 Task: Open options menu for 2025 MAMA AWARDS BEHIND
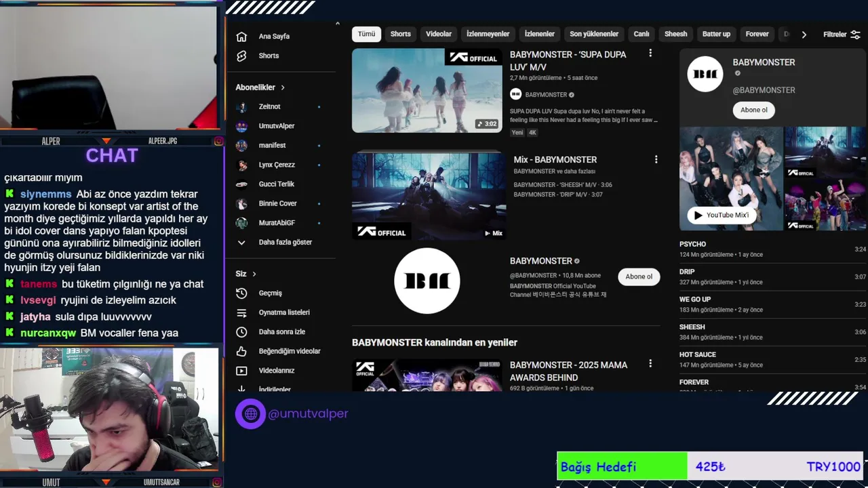[650, 364]
